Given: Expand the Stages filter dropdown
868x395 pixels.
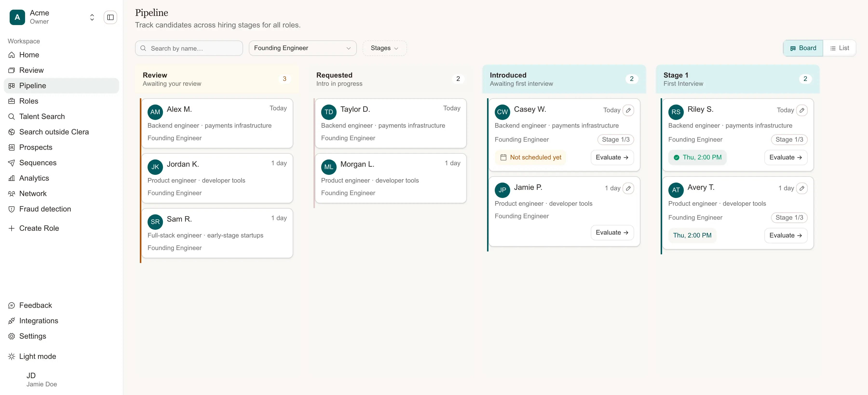Looking at the screenshot, I should (385, 48).
